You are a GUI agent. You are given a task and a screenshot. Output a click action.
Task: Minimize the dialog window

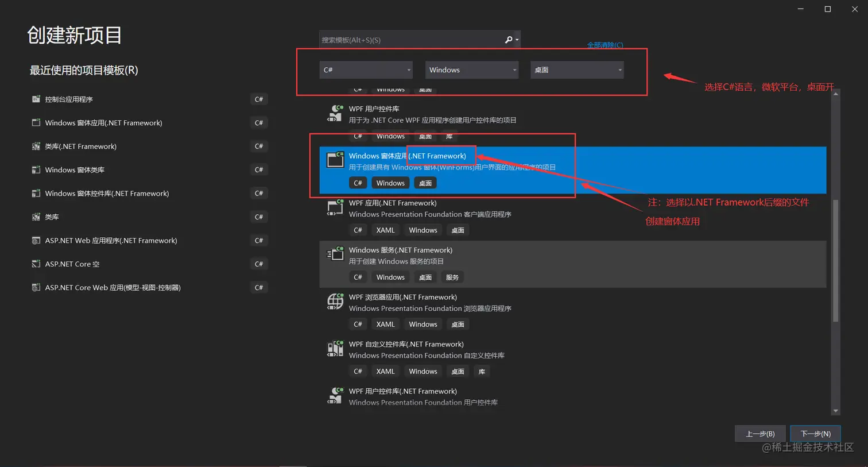tap(800, 9)
